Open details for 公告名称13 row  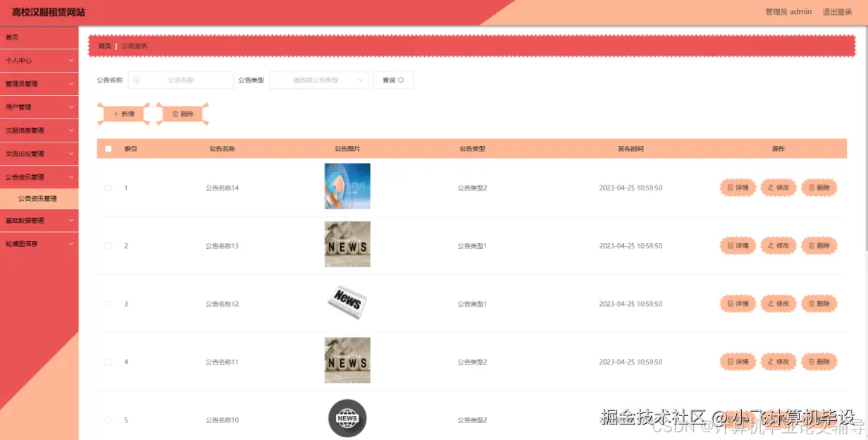738,245
